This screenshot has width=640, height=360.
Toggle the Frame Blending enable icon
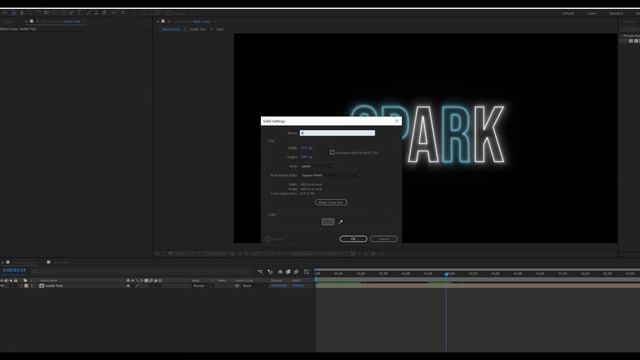click(x=288, y=272)
